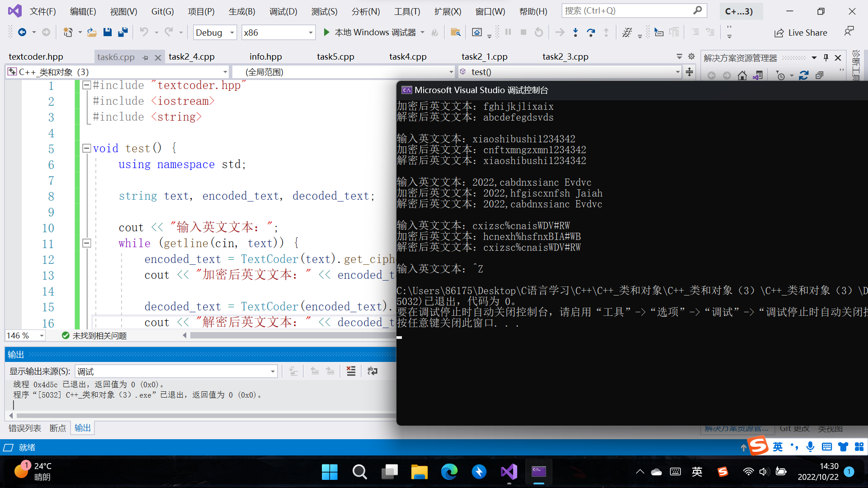Screen dimensions: 868x488
Task: Open the 错误列表 tab
Action: point(25,428)
